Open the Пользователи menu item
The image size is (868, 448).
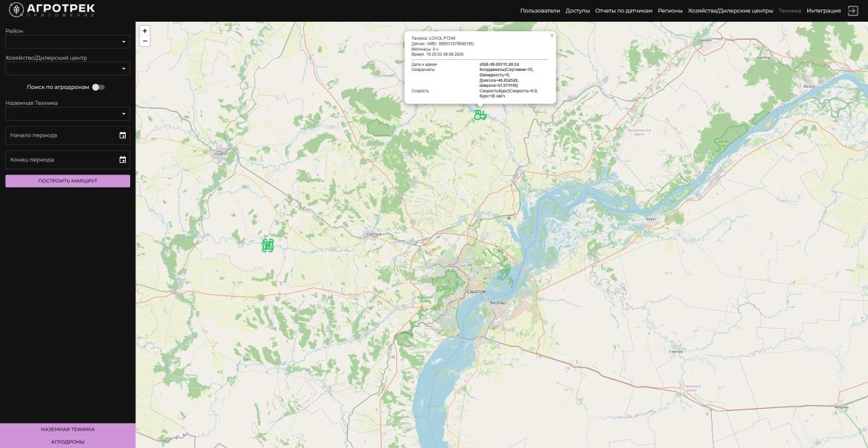click(x=540, y=11)
